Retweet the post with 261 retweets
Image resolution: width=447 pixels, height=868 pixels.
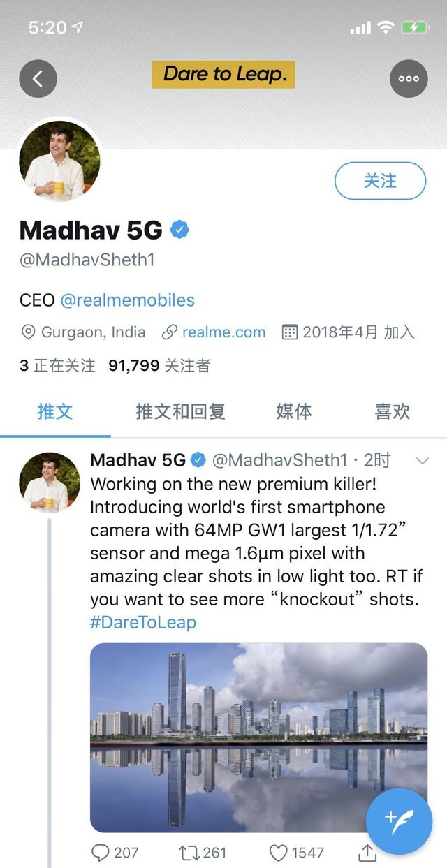189,853
